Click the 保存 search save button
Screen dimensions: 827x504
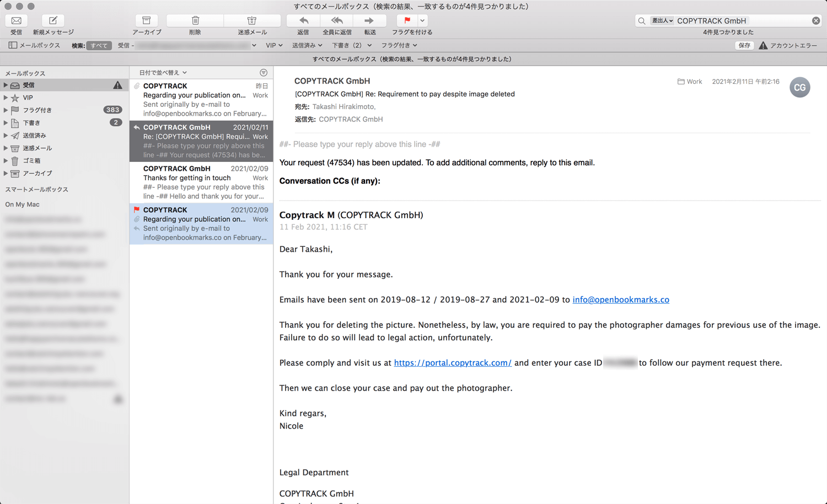(x=744, y=45)
